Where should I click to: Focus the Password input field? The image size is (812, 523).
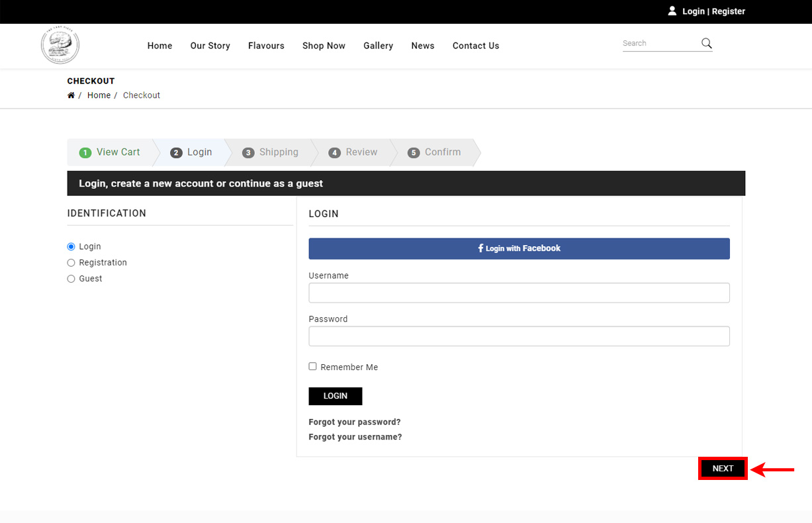pyautogui.click(x=519, y=336)
